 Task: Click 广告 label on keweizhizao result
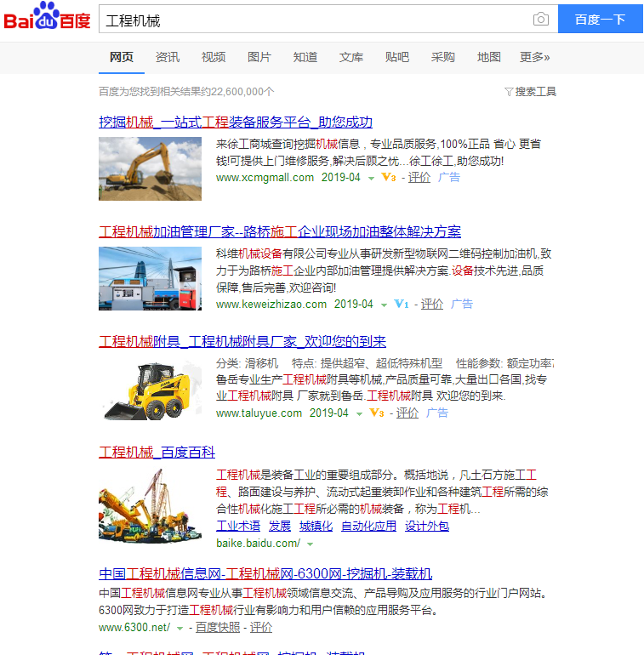coord(462,304)
